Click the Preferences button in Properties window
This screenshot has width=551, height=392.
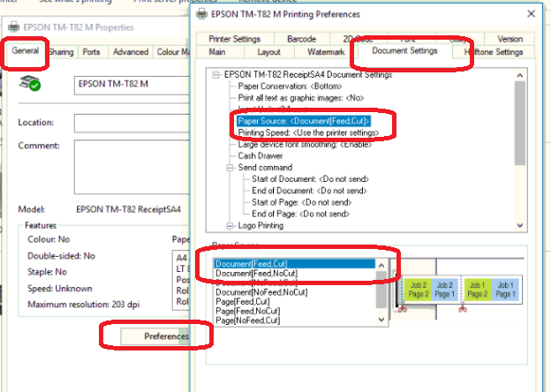[155, 336]
